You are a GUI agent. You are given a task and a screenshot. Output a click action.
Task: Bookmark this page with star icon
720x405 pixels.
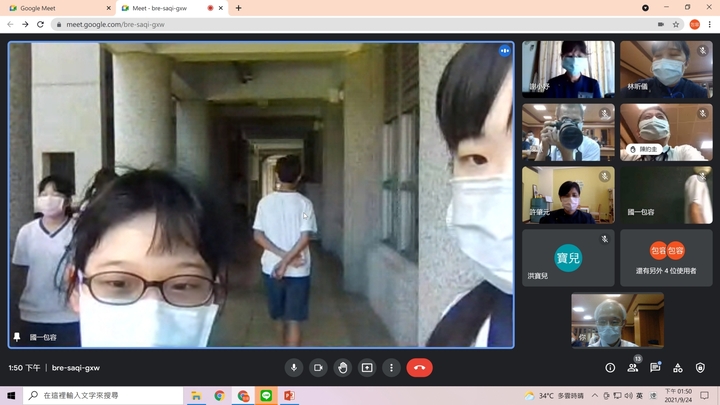677,24
